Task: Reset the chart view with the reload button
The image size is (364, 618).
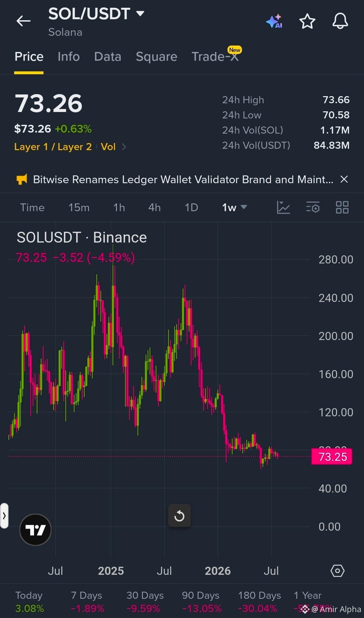Action: tap(179, 515)
